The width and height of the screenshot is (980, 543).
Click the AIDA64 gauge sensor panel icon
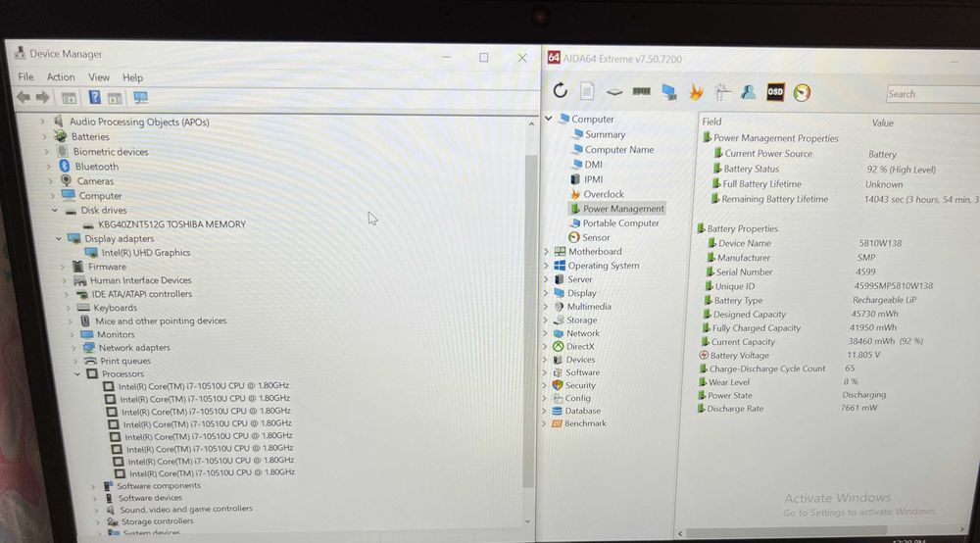coord(802,93)
